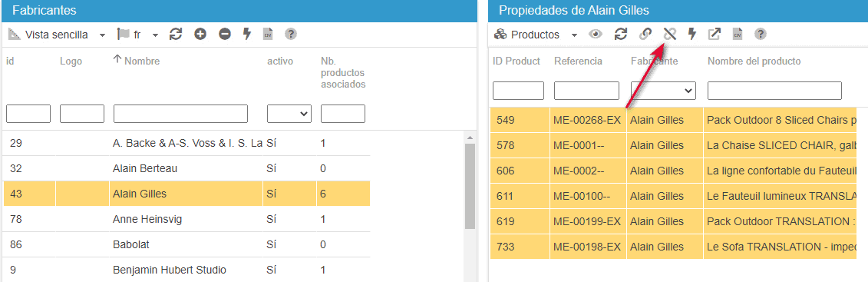Refresh the Propiedades products list
Screen dimensions: 868x282
point(621,35)
